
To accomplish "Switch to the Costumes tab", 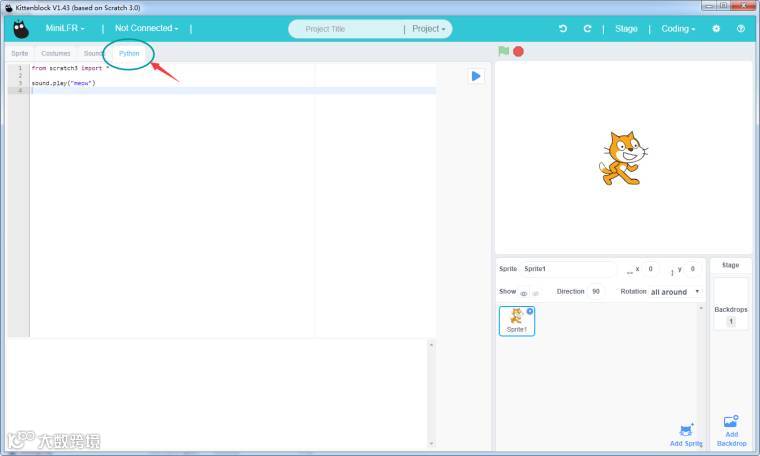I will pyautogui.click(x=56, y=53).
